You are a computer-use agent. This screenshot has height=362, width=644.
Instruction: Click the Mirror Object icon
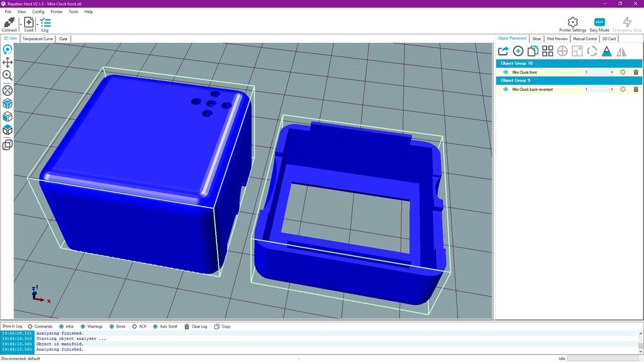(x=621, y=51)
